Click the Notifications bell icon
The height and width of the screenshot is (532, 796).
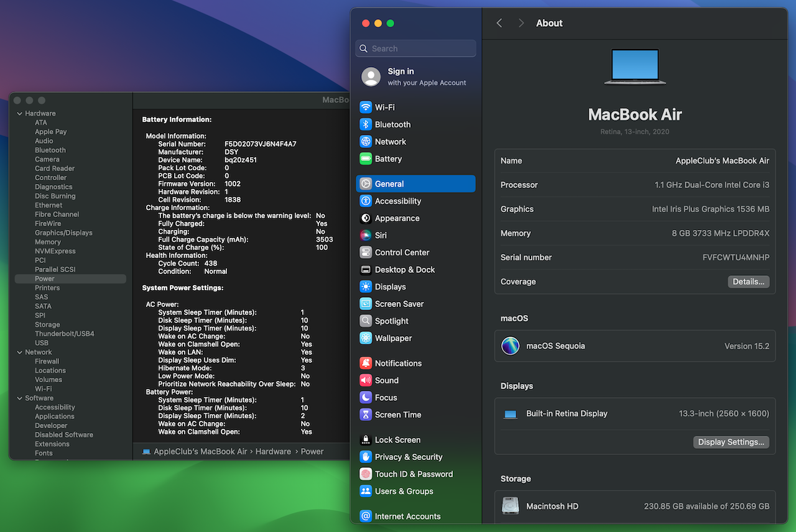[x=366, y=364]
